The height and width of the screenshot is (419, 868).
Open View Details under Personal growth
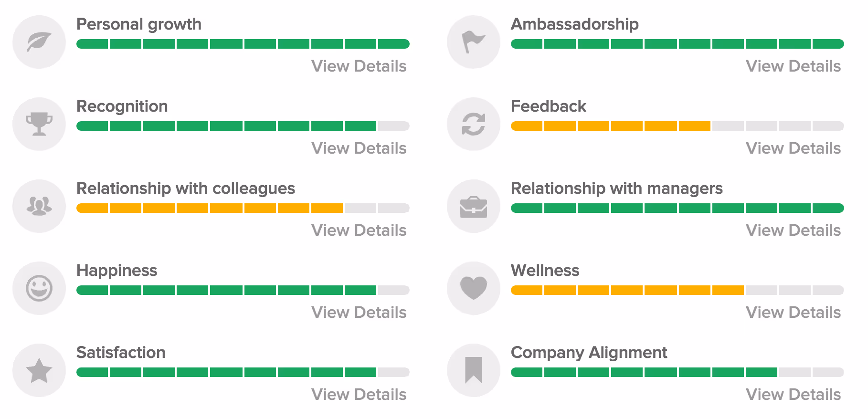pyautogui.click(x=359, y=66)
